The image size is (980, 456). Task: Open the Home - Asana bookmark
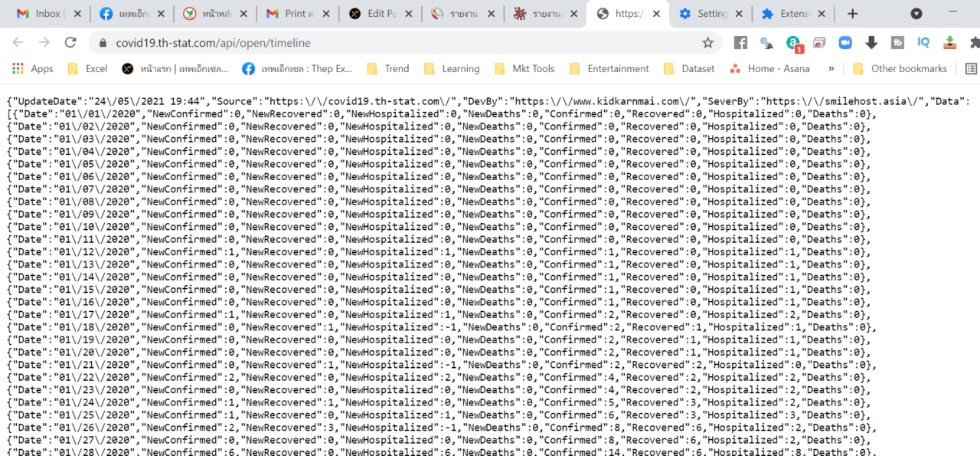769,68
